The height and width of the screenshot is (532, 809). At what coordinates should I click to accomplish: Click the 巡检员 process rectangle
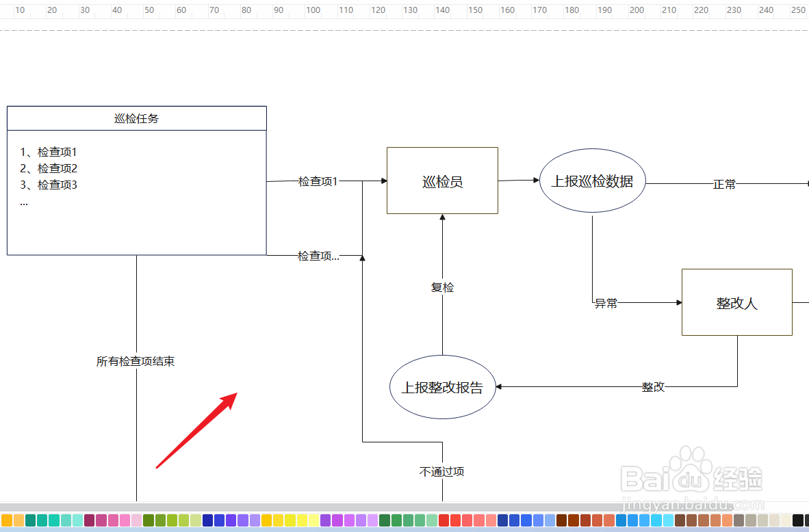442,180
